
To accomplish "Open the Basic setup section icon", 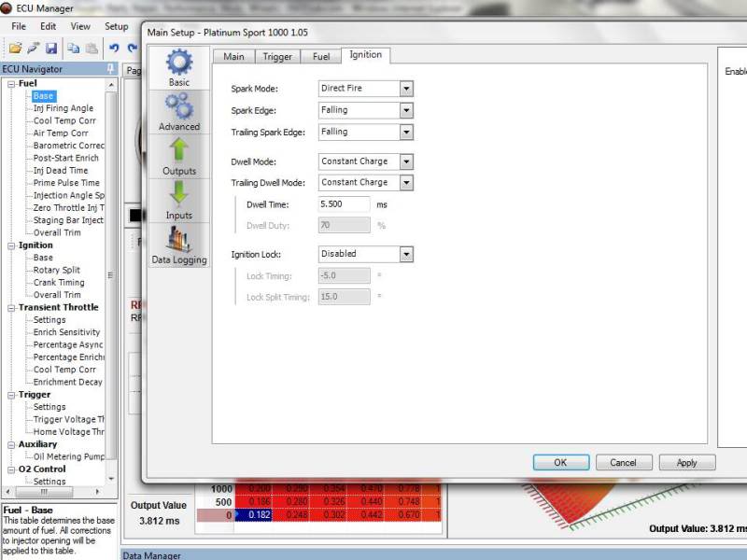I will 179,68.
